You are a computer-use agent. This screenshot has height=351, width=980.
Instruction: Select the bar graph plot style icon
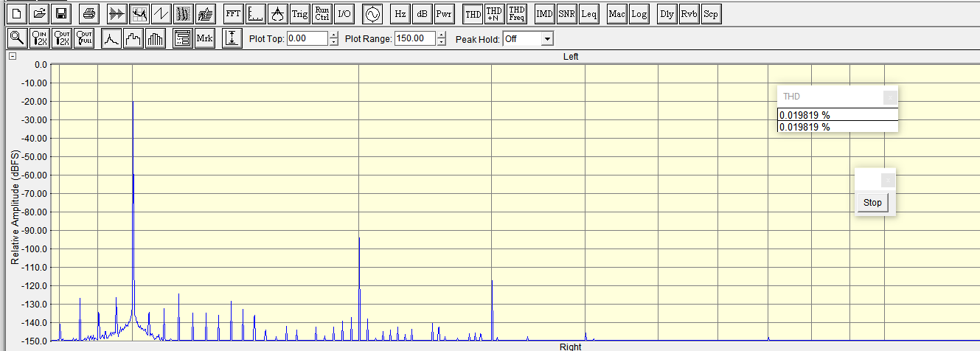pyautogui.click(x=156, y=39)
